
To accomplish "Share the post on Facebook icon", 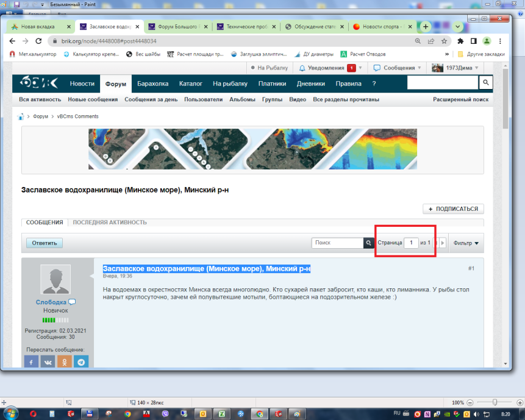I will pos(32,361).
